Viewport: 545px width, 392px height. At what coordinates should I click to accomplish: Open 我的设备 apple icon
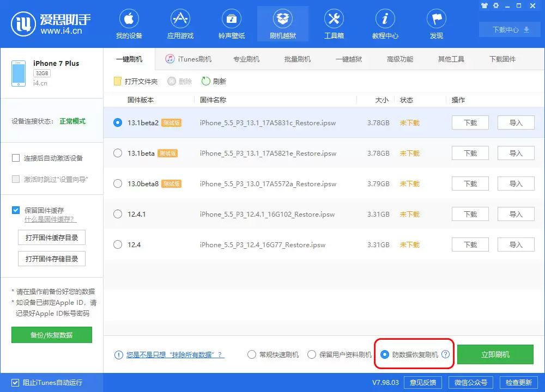point(129,19)
